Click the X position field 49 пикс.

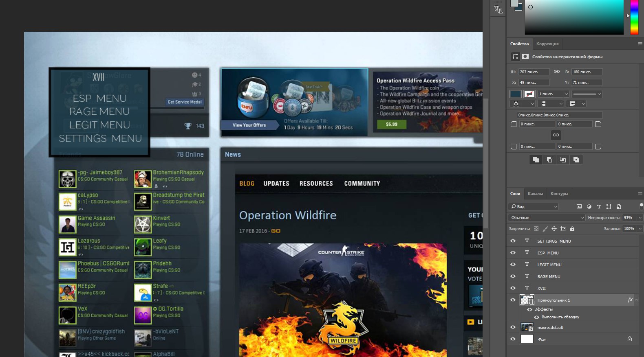[x=534, y=82]
